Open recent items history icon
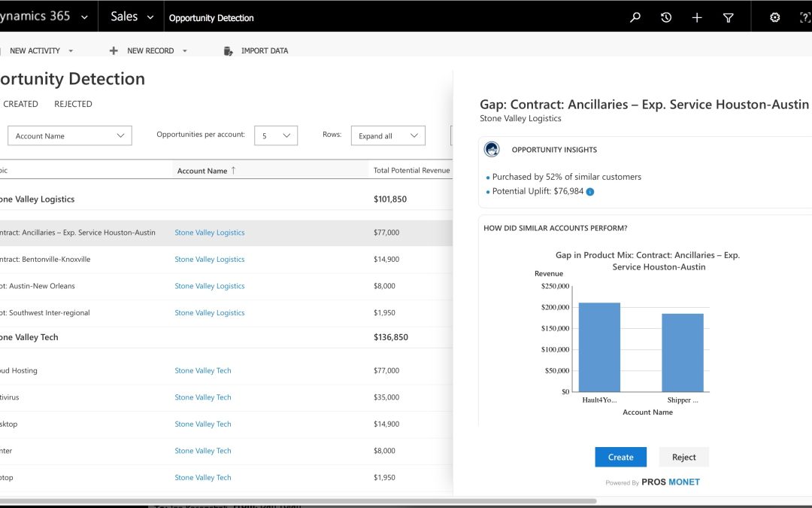The height and width of the screenshot is (508, 812). pos(666,17)
